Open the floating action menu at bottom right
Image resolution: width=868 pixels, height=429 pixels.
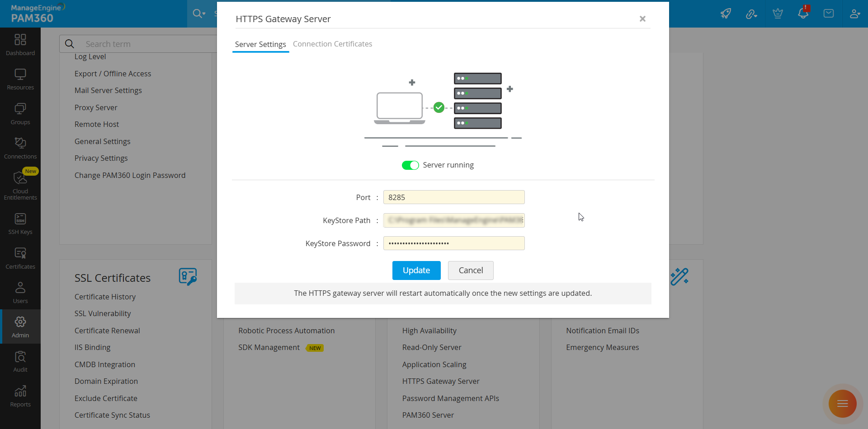pos(842,403)
